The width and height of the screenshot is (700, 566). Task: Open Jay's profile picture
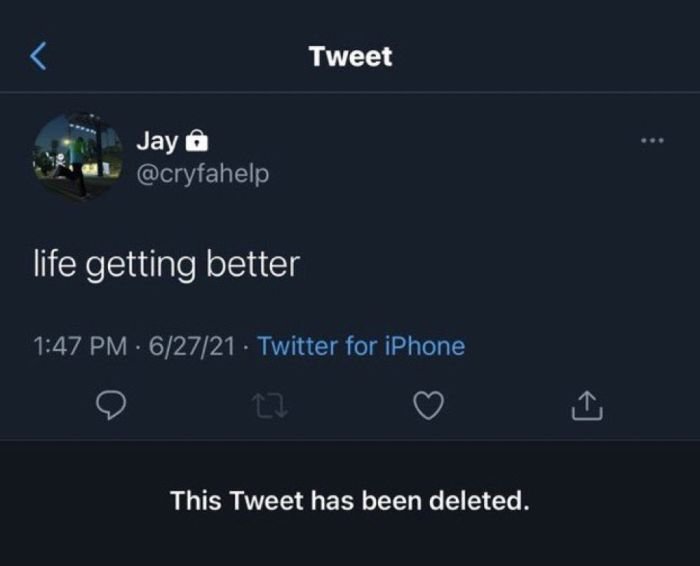(x=78, y=155)
